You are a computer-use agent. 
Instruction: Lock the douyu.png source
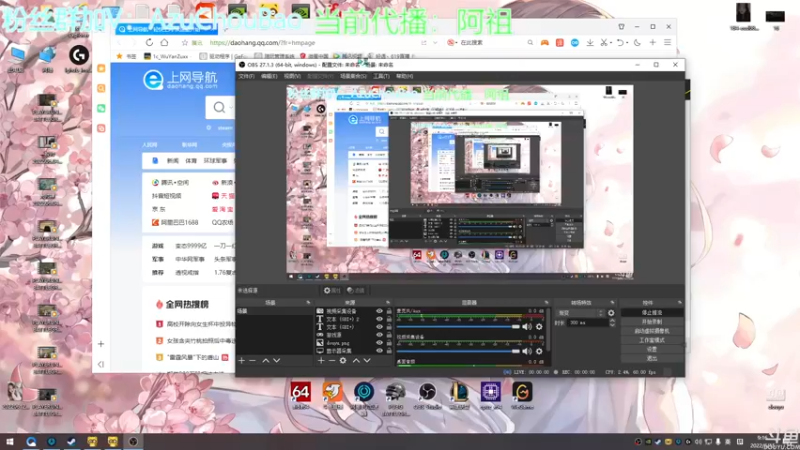[389, 343]
